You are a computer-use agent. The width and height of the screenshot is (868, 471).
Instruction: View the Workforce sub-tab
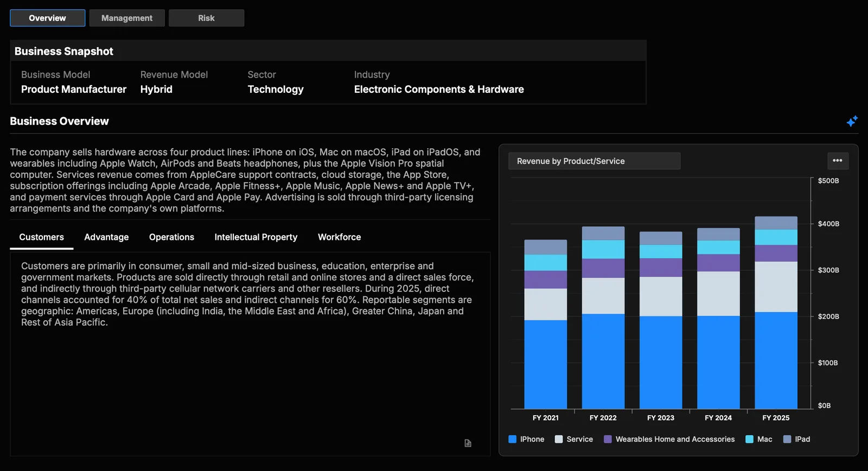pyautogui.click(x=339, y=237)
